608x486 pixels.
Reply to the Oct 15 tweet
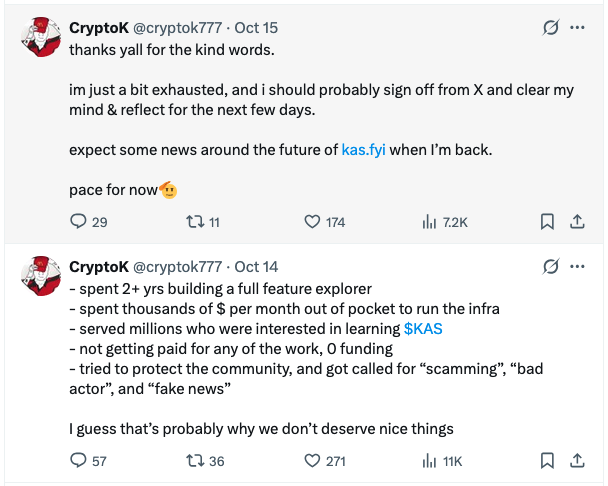(x=79, y=222)
